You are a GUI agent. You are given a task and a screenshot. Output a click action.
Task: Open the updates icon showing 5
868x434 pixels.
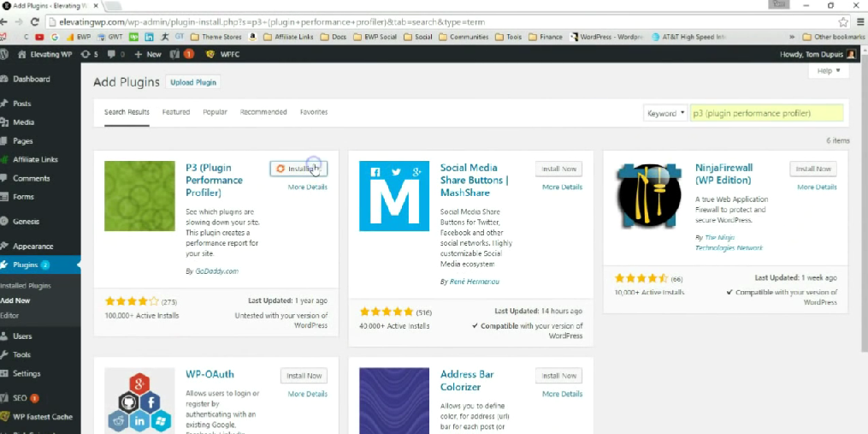tap(89, 54)
